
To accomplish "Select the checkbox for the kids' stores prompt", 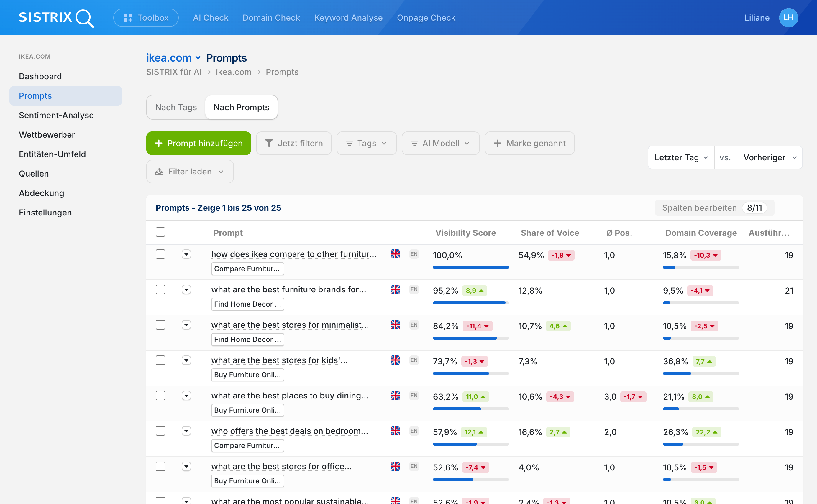I will pos(160,360).
